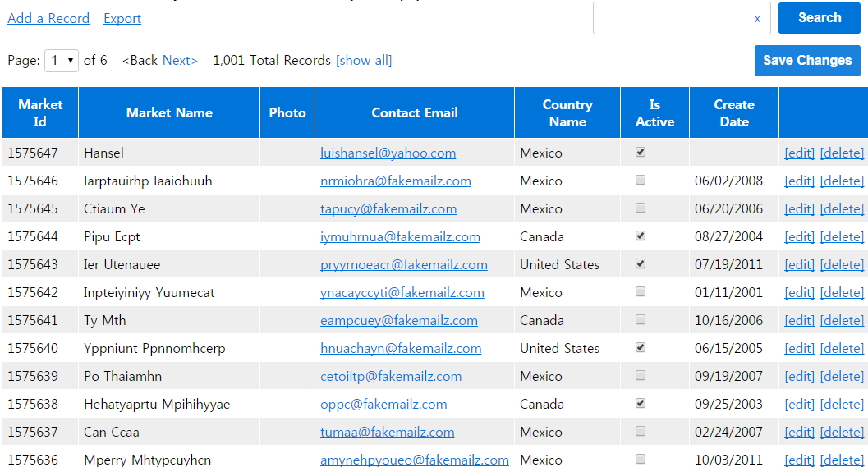Delete the Pipu Ecpt record
868x467 pixels.
842,237
